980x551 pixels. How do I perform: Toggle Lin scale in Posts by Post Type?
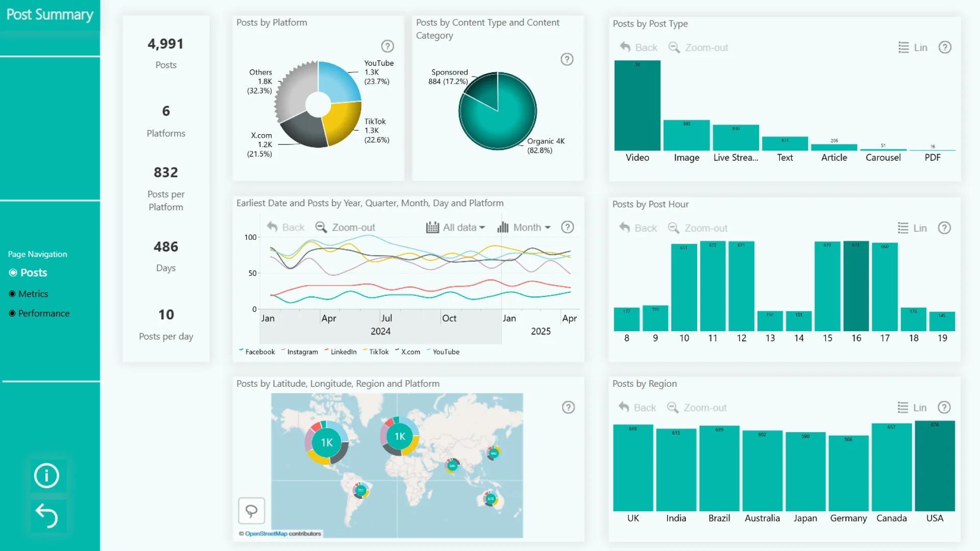point(913,47)
